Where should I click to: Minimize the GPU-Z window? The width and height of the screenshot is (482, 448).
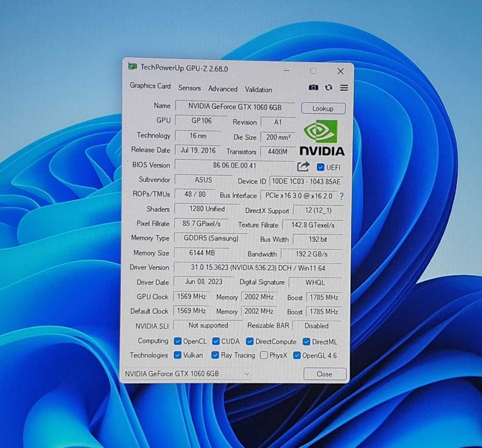287,70
